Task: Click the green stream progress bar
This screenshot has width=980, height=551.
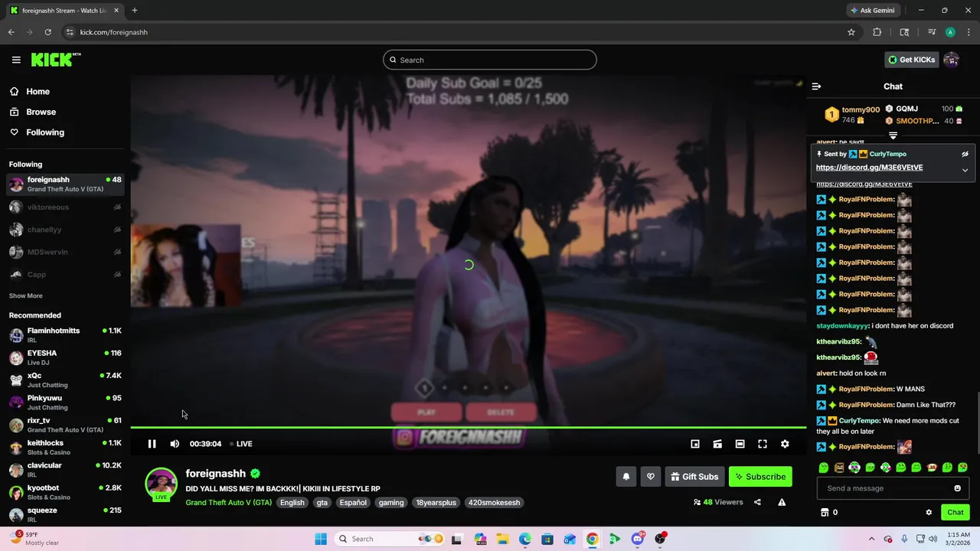Action: (468, 428)
